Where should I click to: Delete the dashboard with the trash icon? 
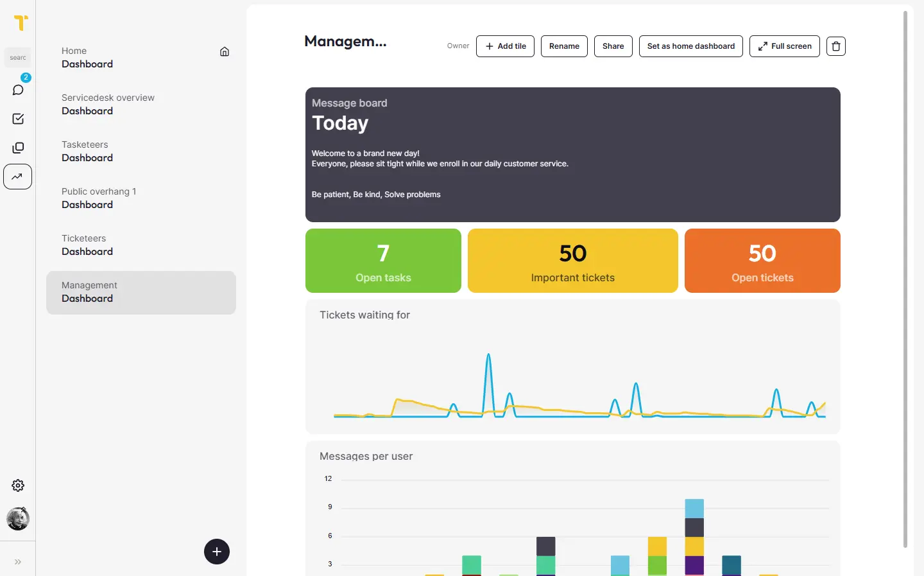pos(836,46)
